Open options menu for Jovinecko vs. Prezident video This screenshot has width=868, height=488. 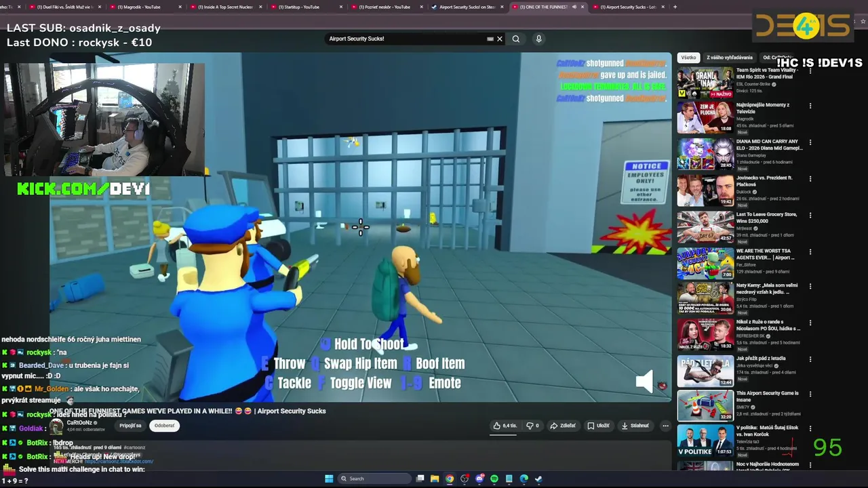pos(810,179)
